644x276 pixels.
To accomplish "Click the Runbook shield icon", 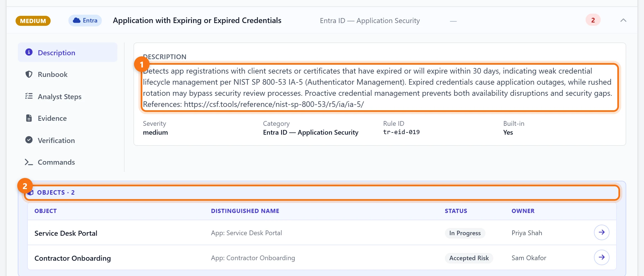I will click(x=29, y=74).
